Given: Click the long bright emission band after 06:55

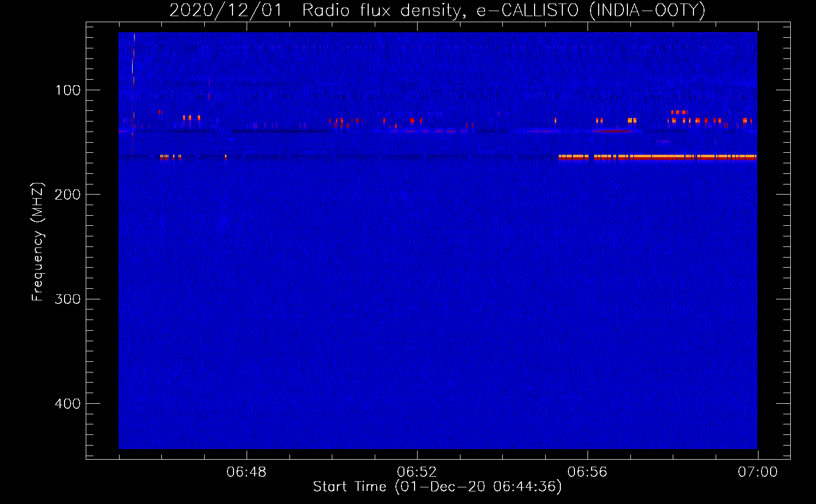Looking at the screenshot, I should (658, 158).
